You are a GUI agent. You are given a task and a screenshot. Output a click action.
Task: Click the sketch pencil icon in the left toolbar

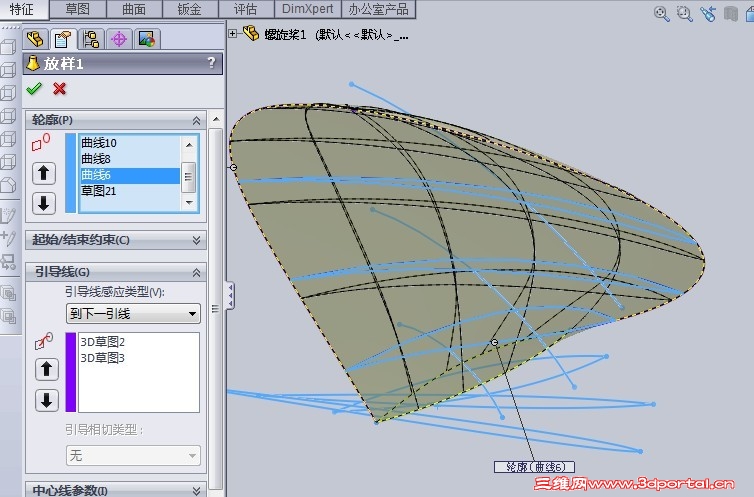pos(9,215)
